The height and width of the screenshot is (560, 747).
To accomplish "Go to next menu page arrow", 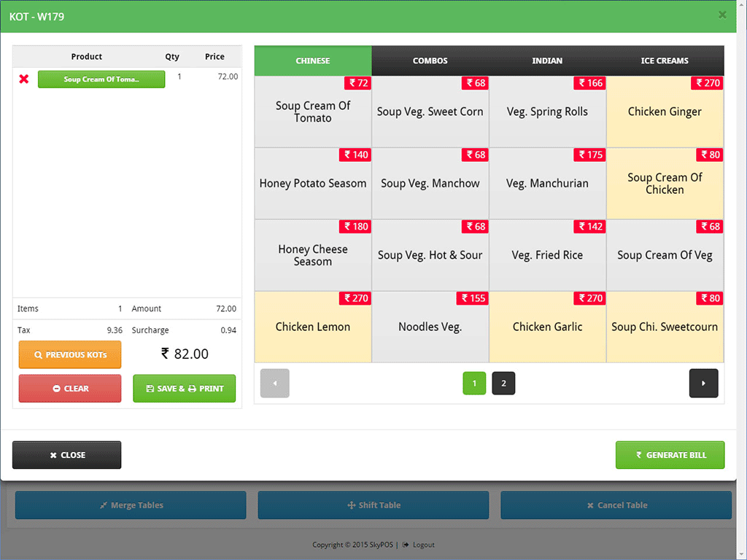I will (703, 384).
